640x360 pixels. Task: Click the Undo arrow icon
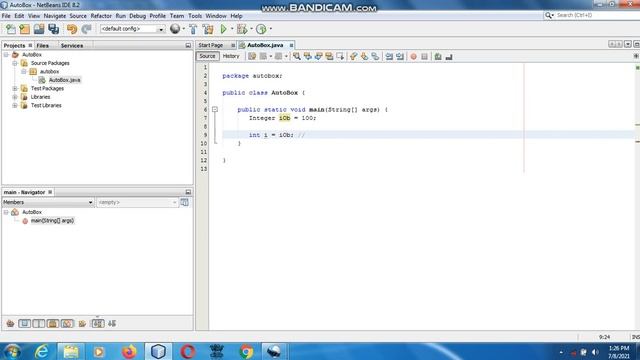(x=72, y=29)
